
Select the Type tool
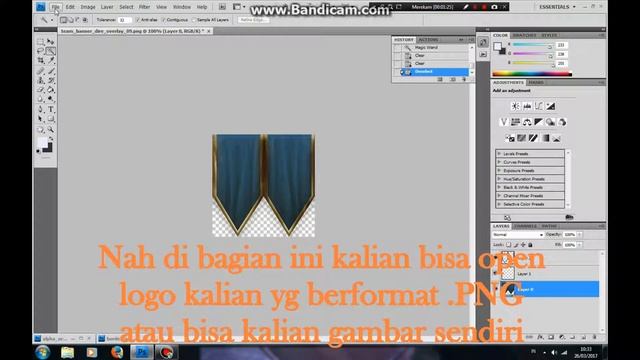pos(51,109)
